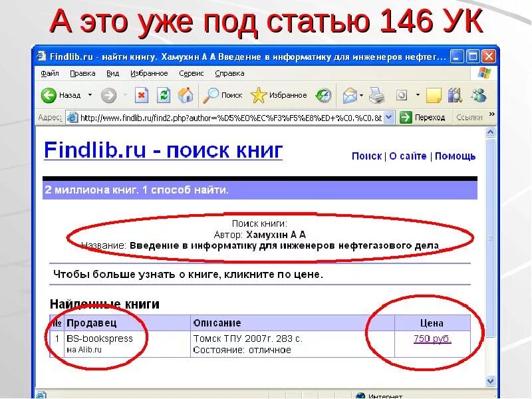Screen dimensions: 532x399
Task: Click the Mail envelope icon
Action: pyautogui.click(x=350, y=95)
